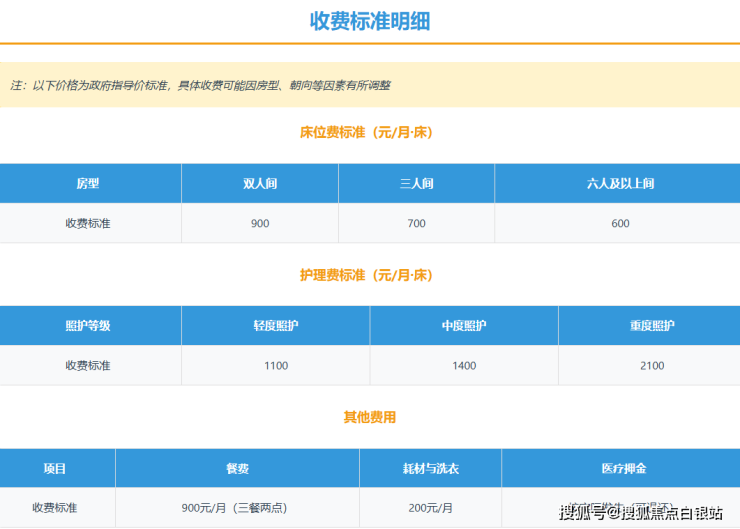This screenshot has height=529, width=740.
Task: Select the 轻度照护 column header
Action: (x=276, y=326)
